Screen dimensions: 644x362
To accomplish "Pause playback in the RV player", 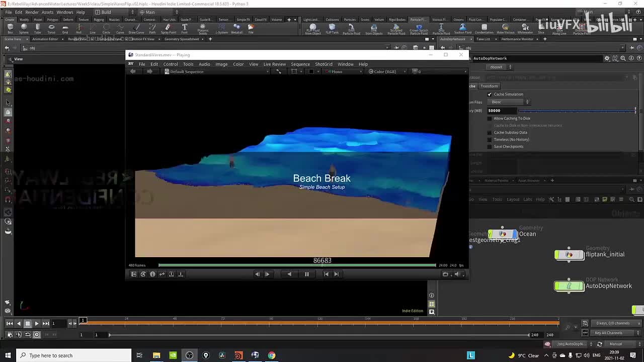I will (x=306, y=274).
